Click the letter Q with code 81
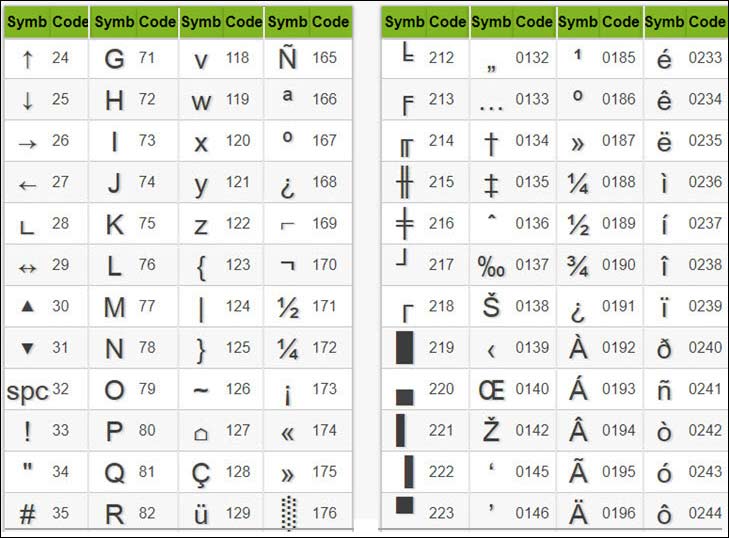Screen dimensions: 729x539 pyautogui.click(x=114, y=473)
